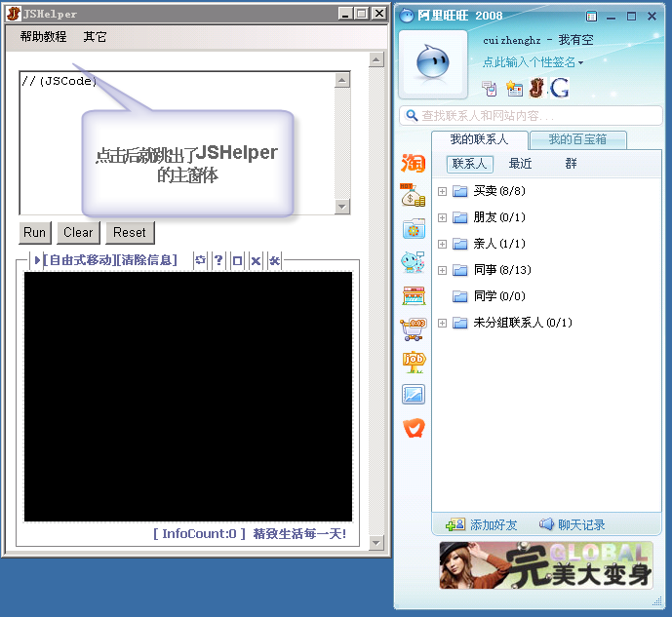This screenshot has width=672, height=617.
Task: Click the InfoCount:0 text
Action: (199, 534)
